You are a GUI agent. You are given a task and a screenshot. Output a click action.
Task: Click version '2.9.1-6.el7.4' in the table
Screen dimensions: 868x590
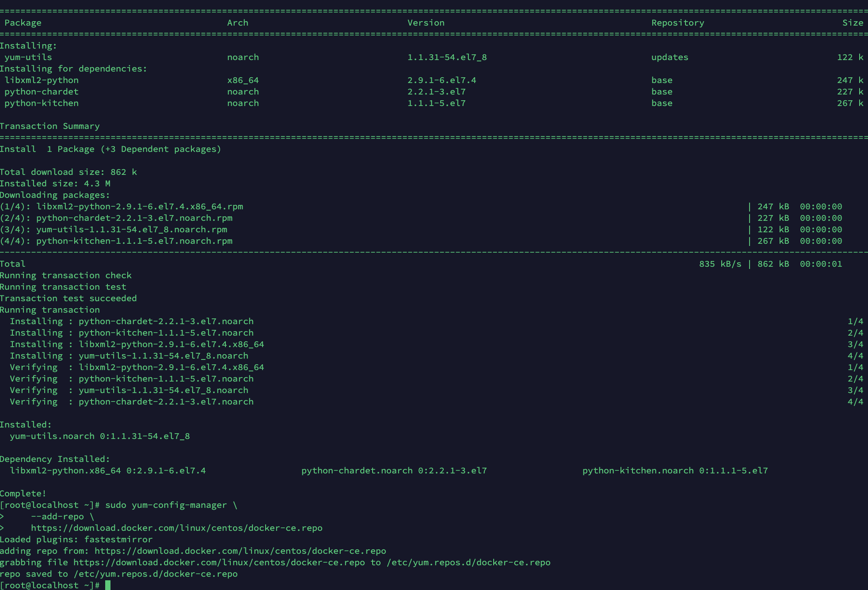point(442,80)
